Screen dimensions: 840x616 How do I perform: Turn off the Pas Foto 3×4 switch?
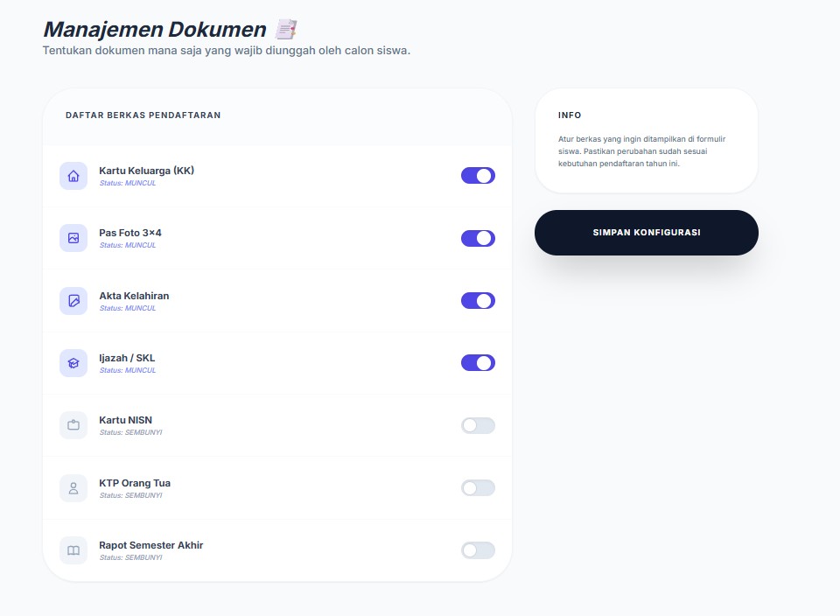click(478, 238)
